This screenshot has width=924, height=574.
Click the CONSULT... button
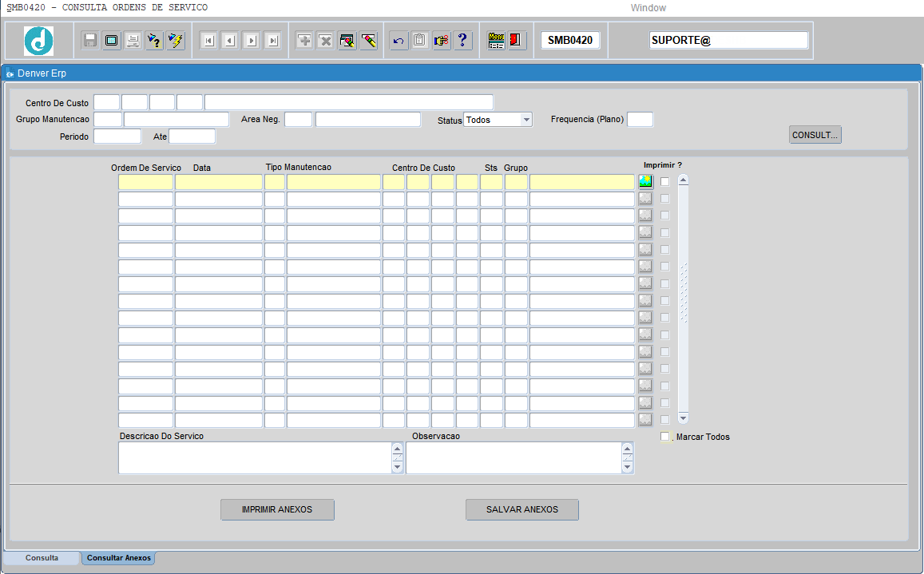(815, 135)
